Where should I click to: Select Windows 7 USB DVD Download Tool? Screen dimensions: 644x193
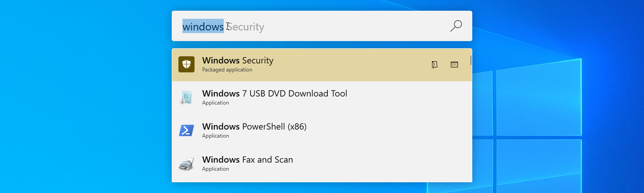pyautogui.click(x=322, y=98)
